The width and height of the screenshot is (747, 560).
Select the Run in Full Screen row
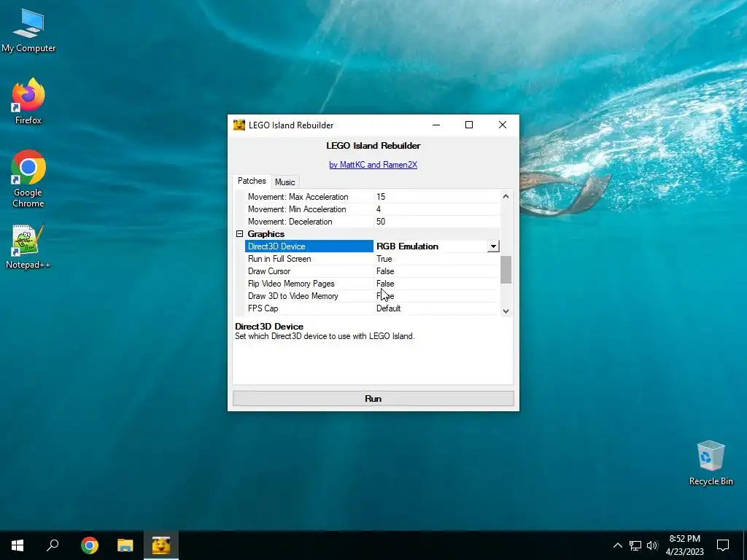click(x=372, y=259)
